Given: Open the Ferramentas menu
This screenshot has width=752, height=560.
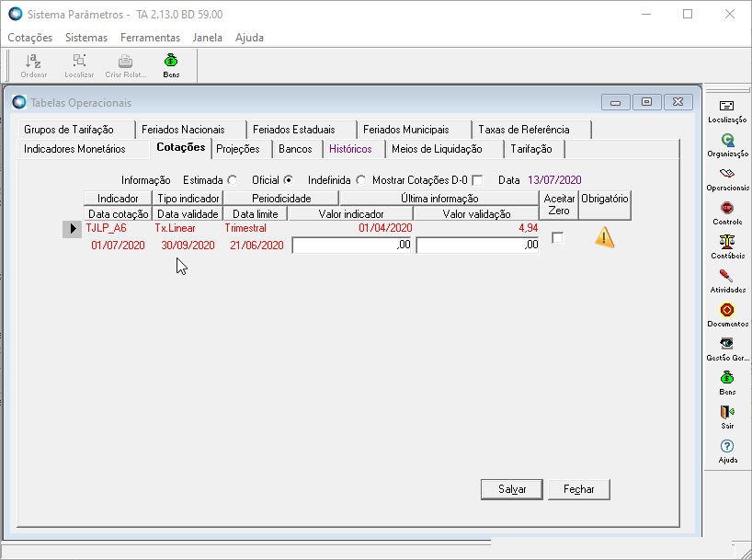Looking at the screenshot, I should point(150,38).
